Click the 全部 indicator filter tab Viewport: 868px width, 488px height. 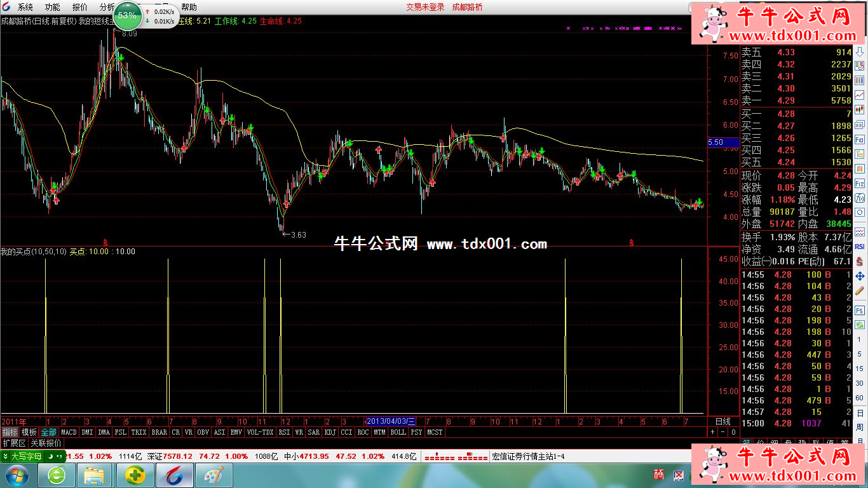pos(48,432)
